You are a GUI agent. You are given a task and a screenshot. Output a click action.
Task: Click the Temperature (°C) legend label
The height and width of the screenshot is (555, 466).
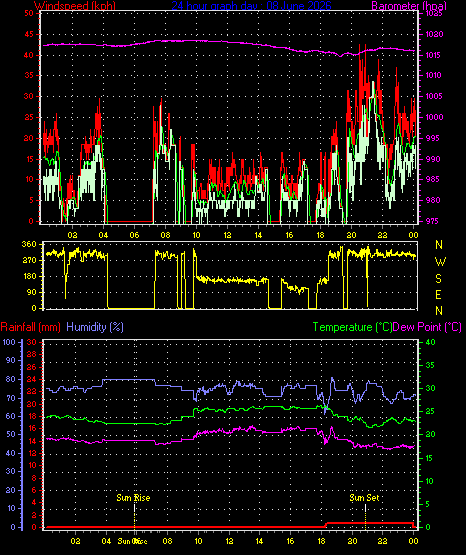[x=352, y=327]
